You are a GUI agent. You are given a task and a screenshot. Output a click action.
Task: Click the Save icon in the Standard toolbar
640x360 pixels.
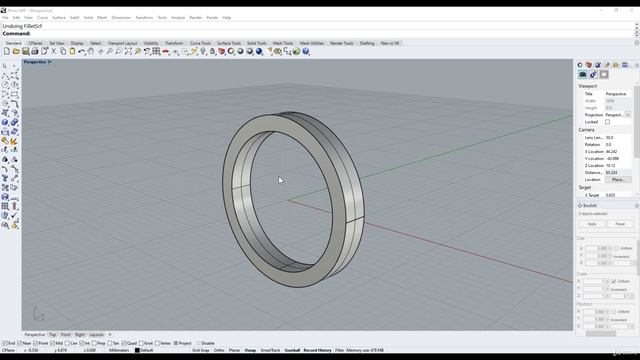click(x=25, y=51)
